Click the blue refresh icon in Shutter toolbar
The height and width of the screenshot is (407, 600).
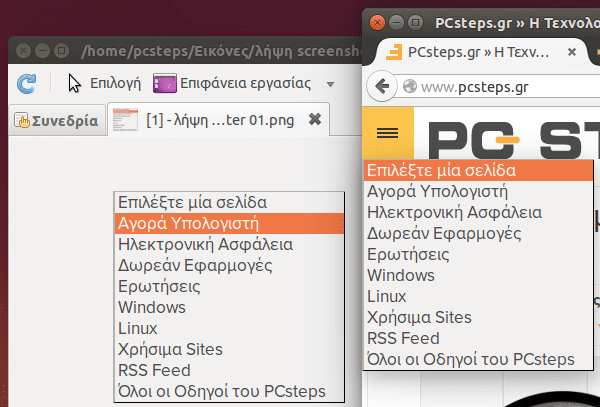pos(26,84)
